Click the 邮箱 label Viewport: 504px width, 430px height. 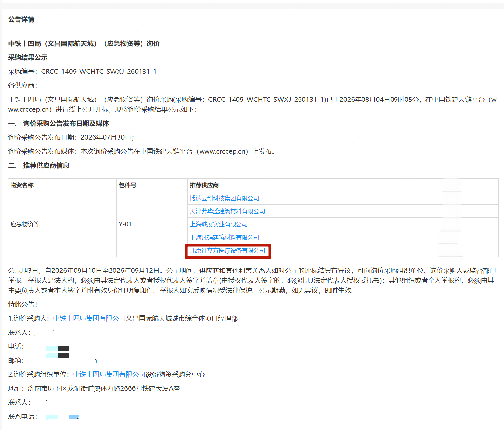pyautogui.click(x=16, y=360)
